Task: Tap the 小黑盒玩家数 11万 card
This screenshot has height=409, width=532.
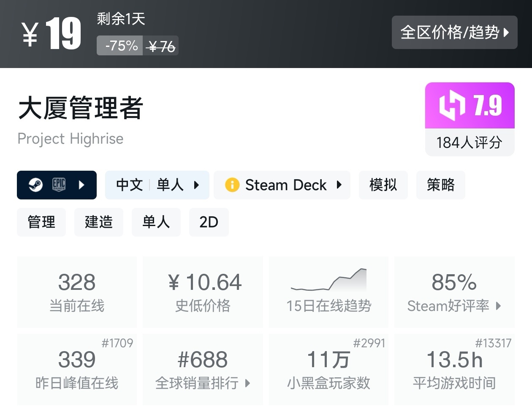Action: click(x=328, y=369)
